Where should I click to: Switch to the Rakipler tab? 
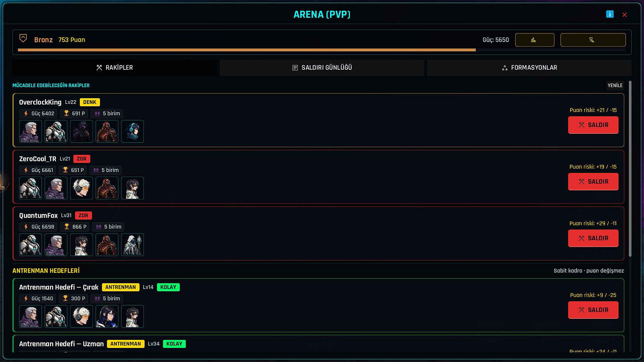pos(115,68)
